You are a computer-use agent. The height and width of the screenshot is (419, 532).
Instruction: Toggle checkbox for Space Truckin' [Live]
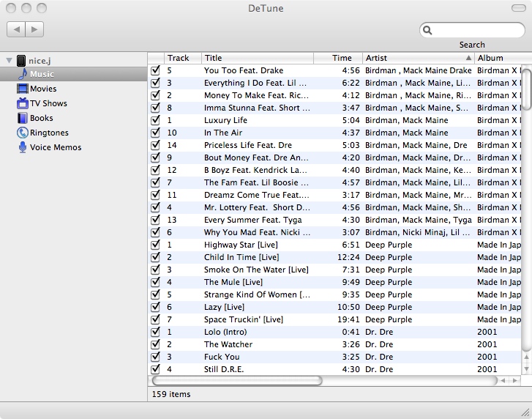[x=155, y=319]
